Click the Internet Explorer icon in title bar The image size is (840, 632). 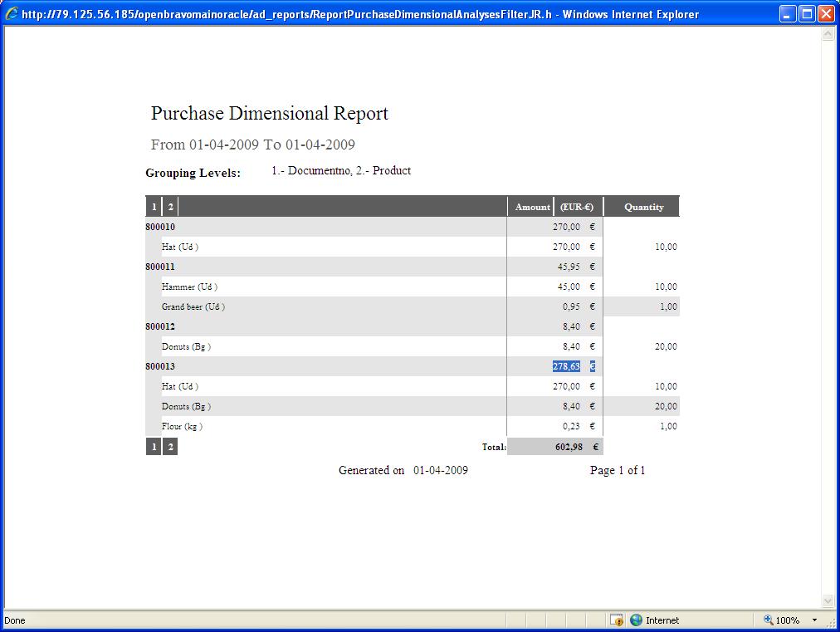(x=12, y=14)
